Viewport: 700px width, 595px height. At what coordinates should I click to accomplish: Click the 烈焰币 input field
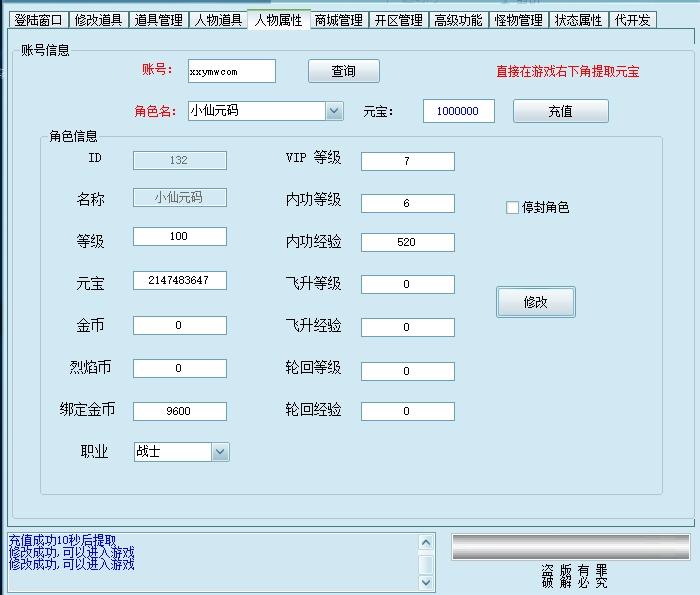coord(180,369)
